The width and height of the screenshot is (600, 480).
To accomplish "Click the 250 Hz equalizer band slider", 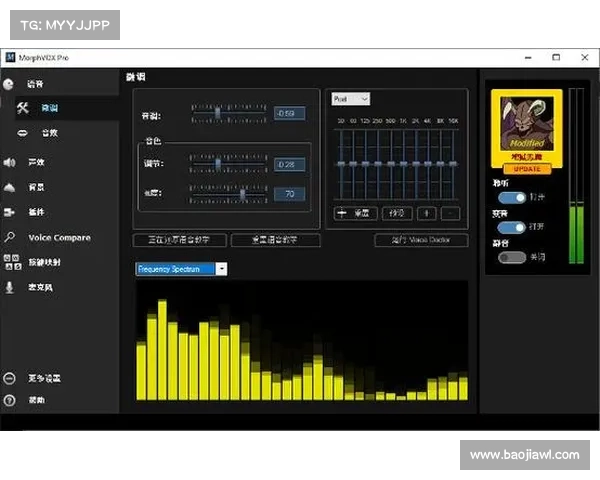I will click(378, 164).
